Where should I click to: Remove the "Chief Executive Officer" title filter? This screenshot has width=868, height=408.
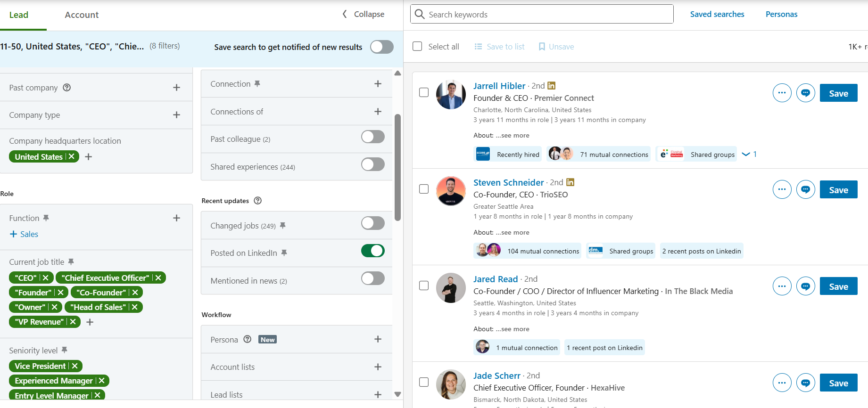click(x=158, y=278)
